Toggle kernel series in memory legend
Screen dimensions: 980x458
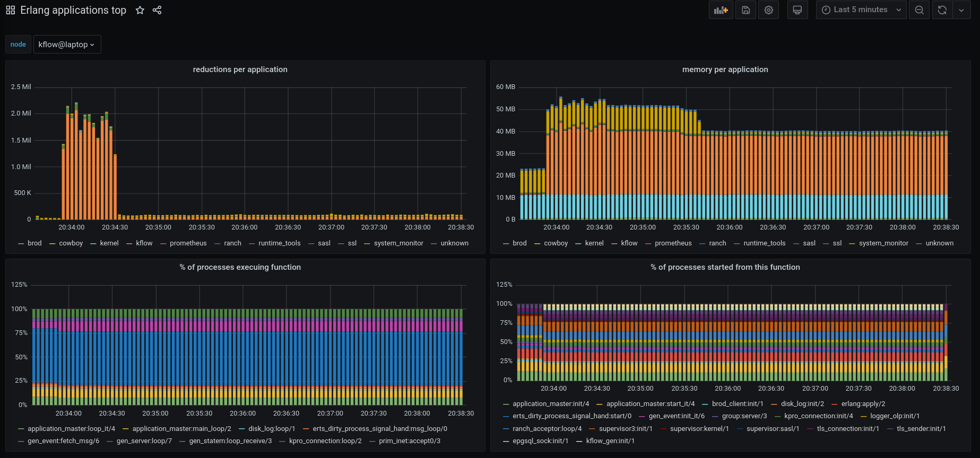coord(594,243)
